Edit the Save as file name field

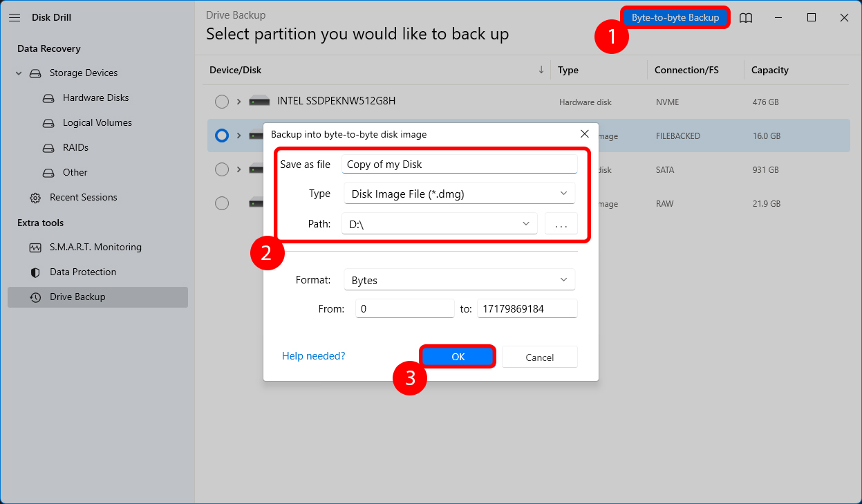coord(459,163)
